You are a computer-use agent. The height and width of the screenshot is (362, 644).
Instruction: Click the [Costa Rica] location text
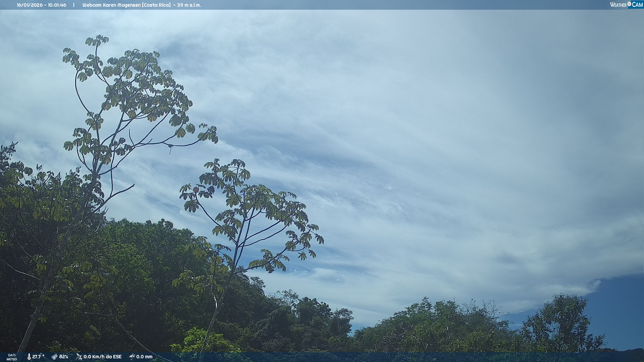pos(156,5)
